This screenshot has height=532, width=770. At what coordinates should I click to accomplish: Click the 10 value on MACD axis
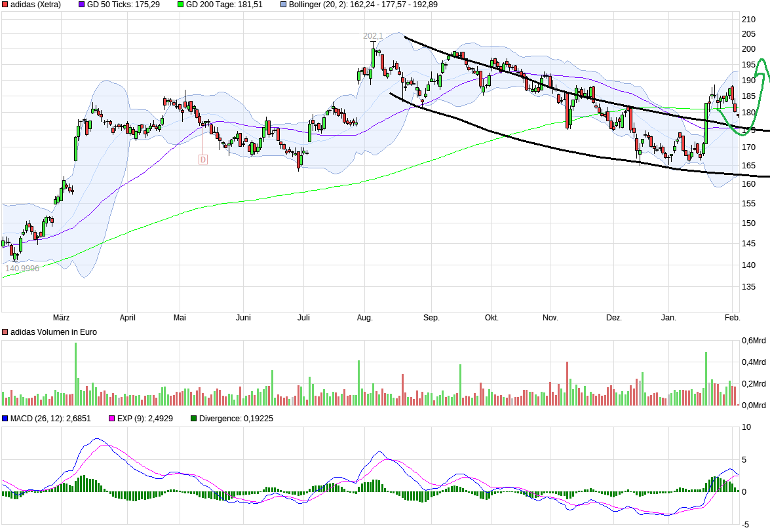click(x=746, y=427)
